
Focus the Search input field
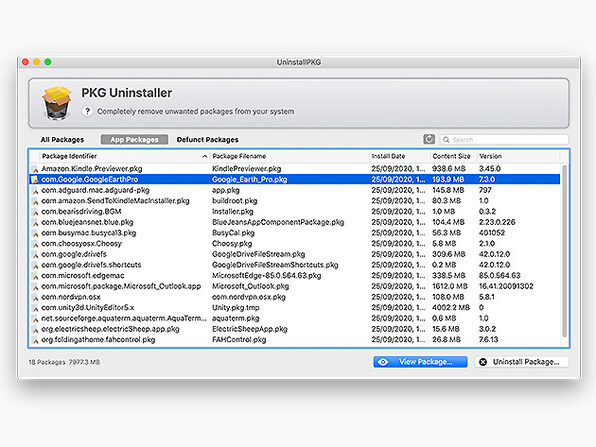pos(504,139)
